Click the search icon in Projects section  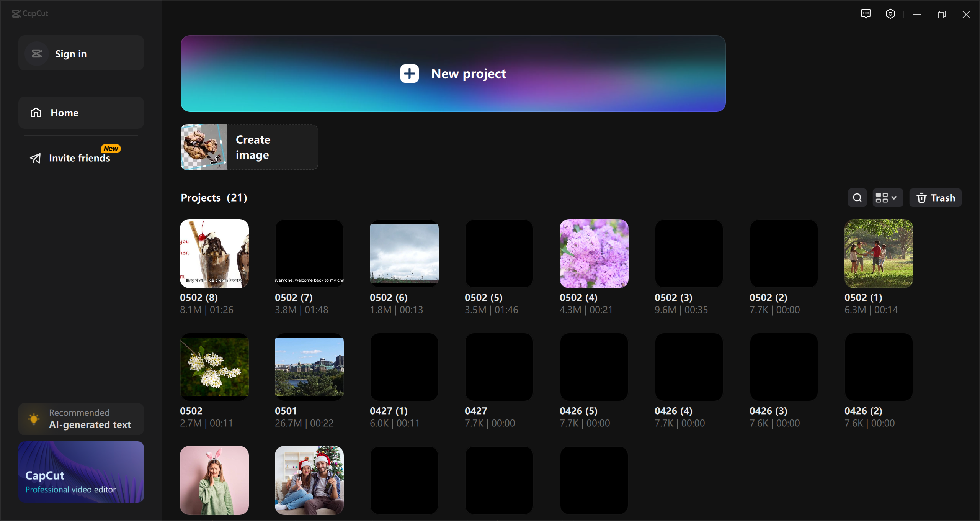[857, 198]
